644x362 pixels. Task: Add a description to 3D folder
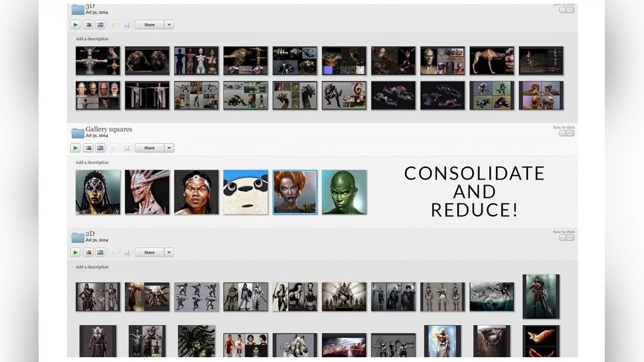(x=92, y=39)
